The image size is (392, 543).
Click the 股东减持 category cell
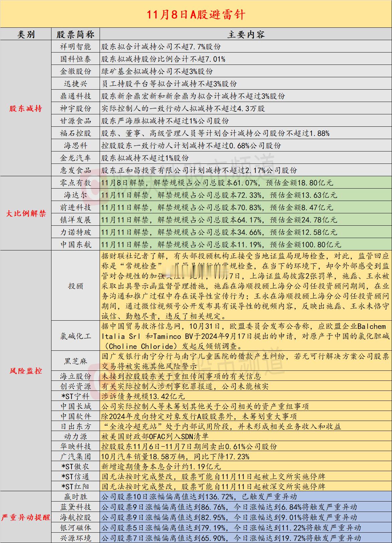click(25, 108)
